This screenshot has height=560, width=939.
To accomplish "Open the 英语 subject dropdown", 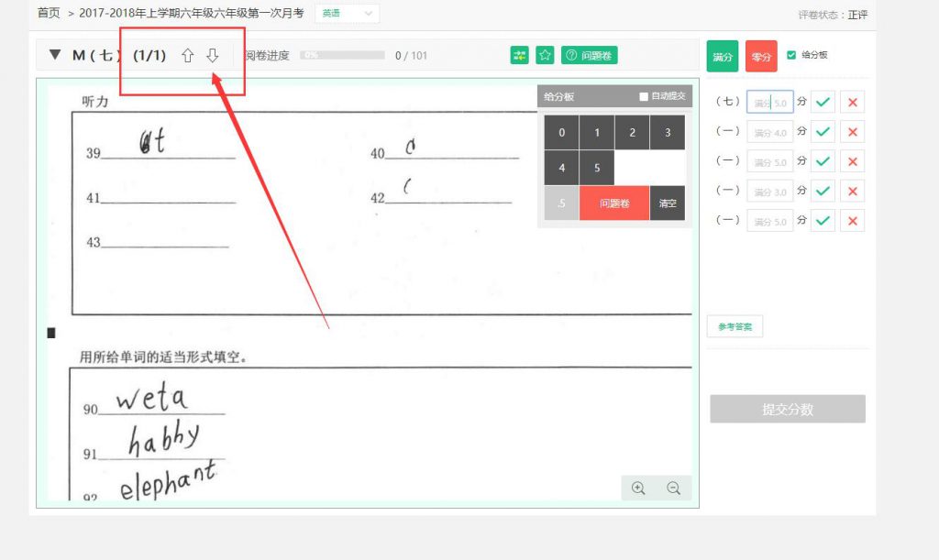I will click(x=348, y=14).
